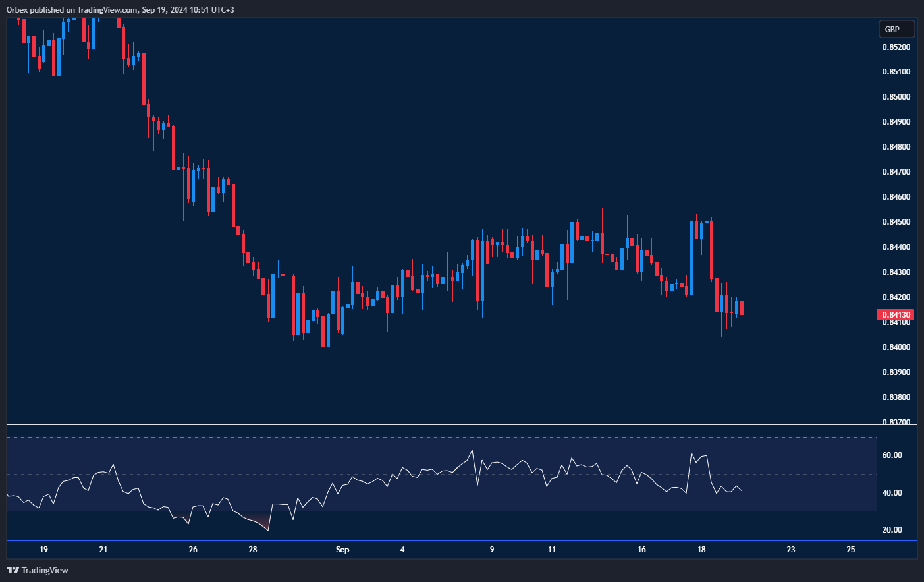The height and width of the screenshot is (582, 924).
Task: Click the pane divider above the RSI panel
Action: pyautogui.click(x=441, y=425)
